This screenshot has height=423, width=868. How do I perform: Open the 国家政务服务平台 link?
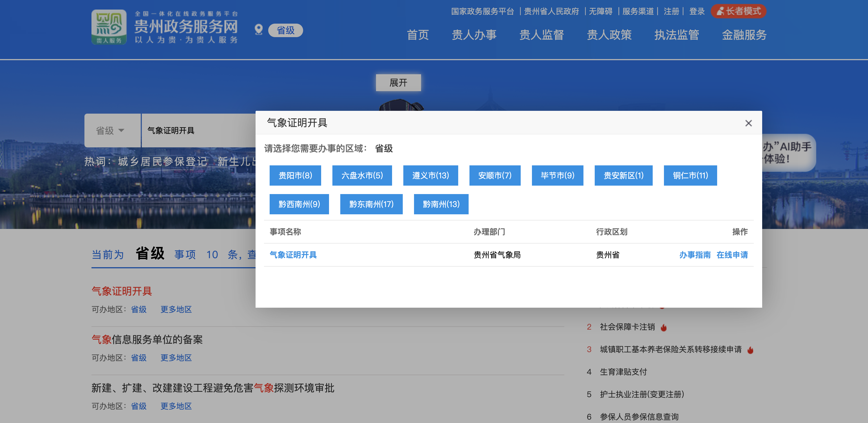(482, 12)
